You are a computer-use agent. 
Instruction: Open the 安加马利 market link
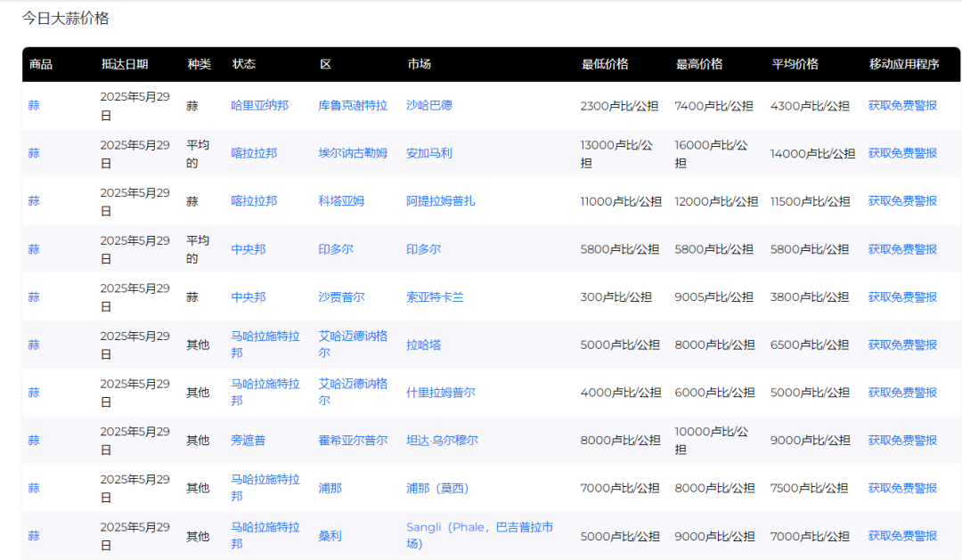pos(428,153)
